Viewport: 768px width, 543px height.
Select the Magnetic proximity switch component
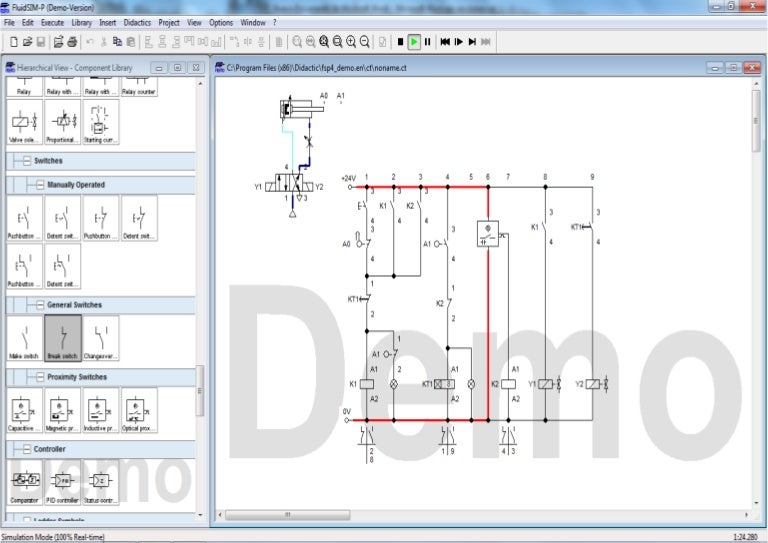pyautogui.click(x=62, y=410)
